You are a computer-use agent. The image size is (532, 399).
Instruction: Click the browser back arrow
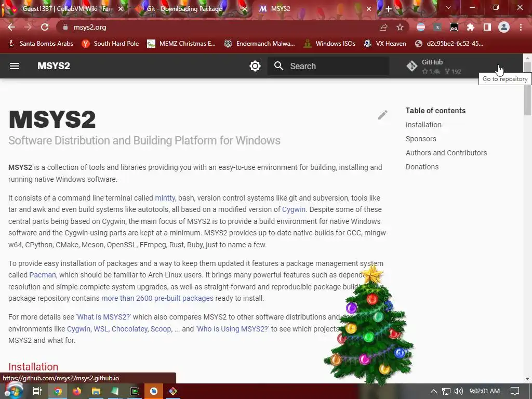[x=11, y=27]
